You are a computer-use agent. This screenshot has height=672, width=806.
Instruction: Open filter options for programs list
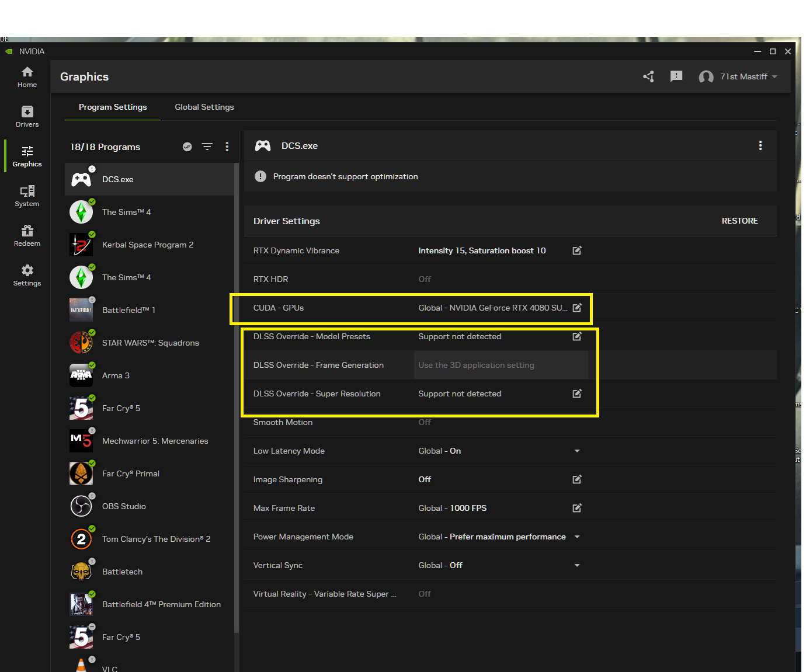[207, 147]
